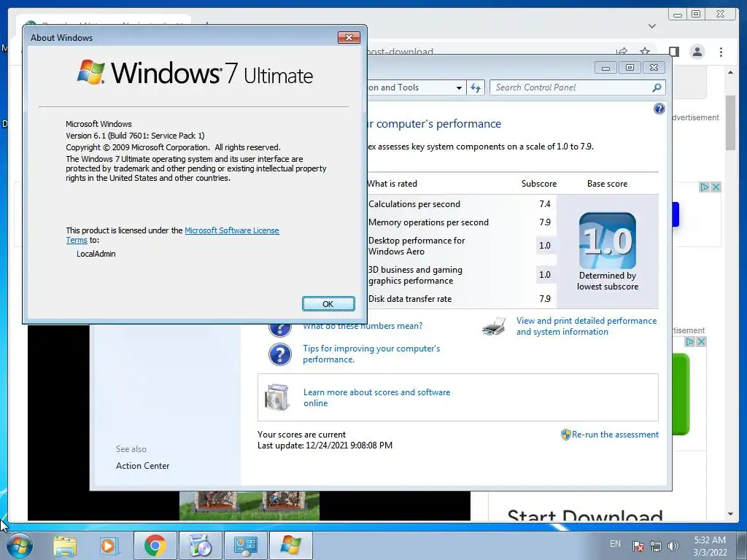Click the EN language indicator
747x560 pixels.
pos(615,544)
